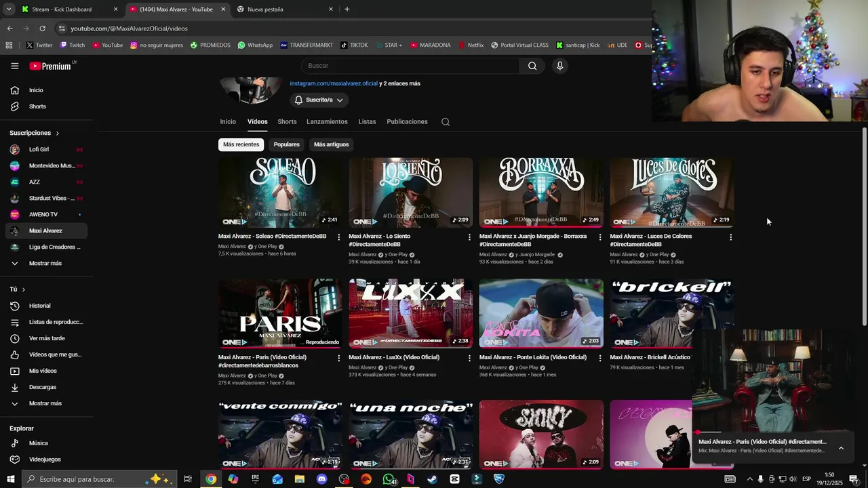Open Lofi Girl subscription channel
The height and width of the screenshot is (488, 868).
click(46, 149)
